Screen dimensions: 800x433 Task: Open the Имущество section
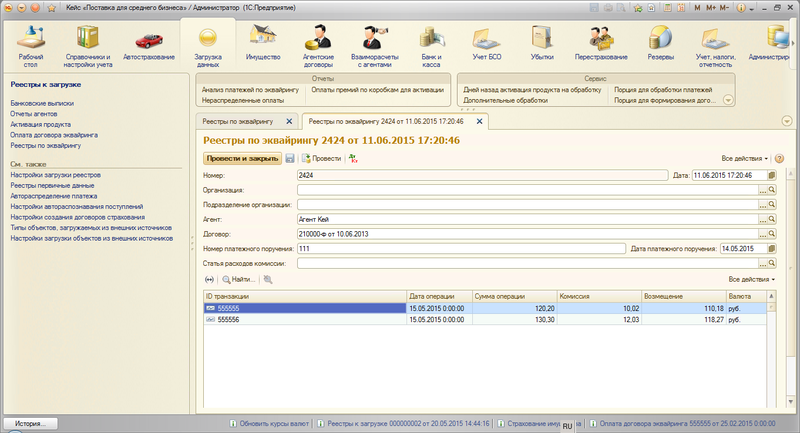263,47
